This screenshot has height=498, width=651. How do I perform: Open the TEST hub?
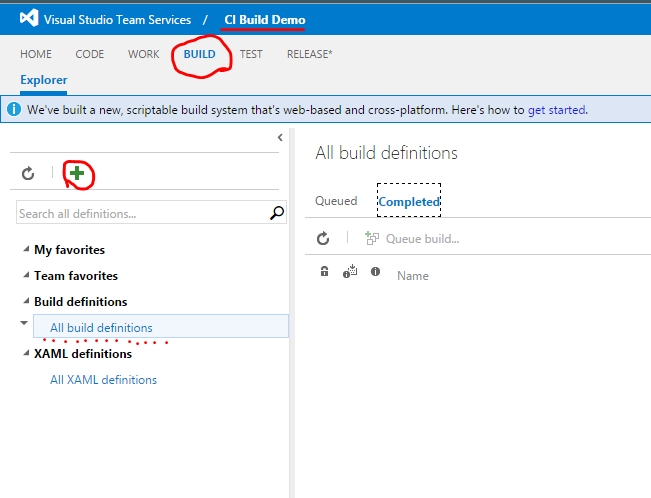(251, 54)
